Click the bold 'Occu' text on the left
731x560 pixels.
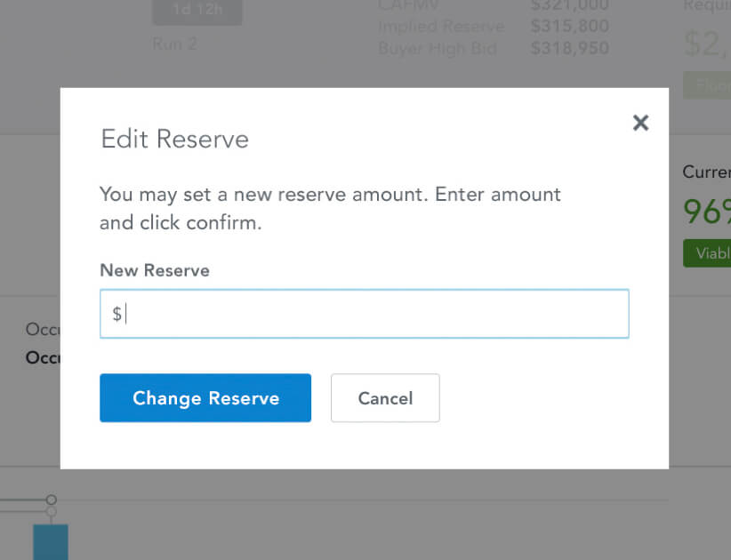click(x=43, y=357)
